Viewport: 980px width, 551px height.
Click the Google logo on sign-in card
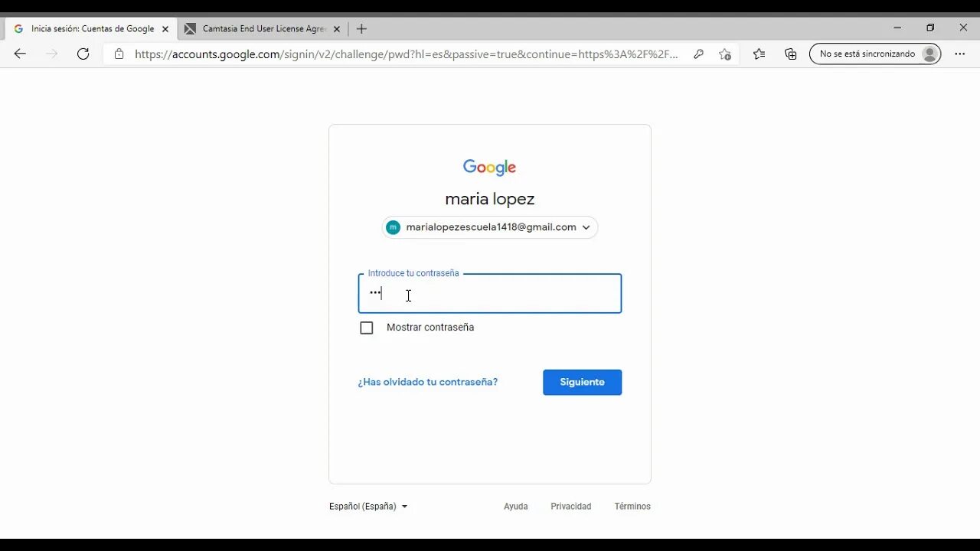tap(490, 168)
